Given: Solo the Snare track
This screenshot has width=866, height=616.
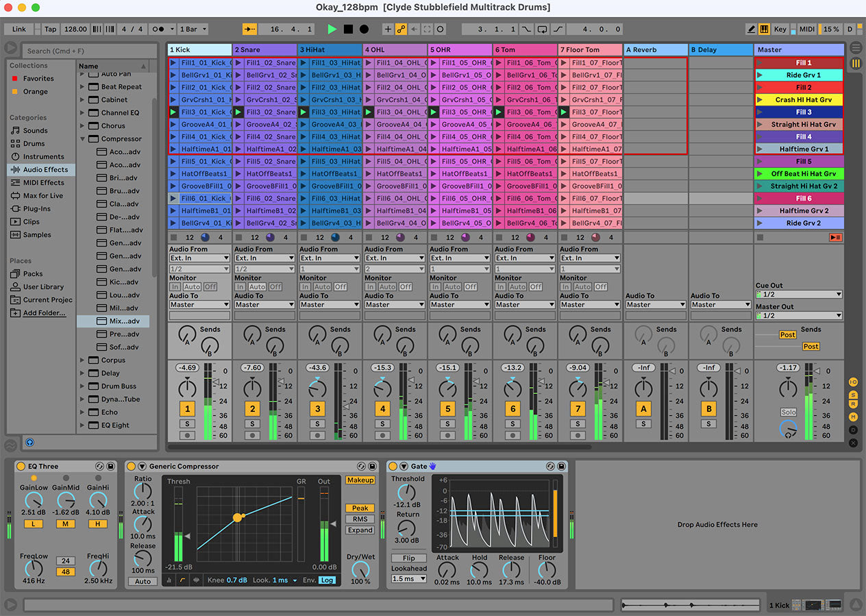Looking at the screenshot, I should [x=252, y=424].
